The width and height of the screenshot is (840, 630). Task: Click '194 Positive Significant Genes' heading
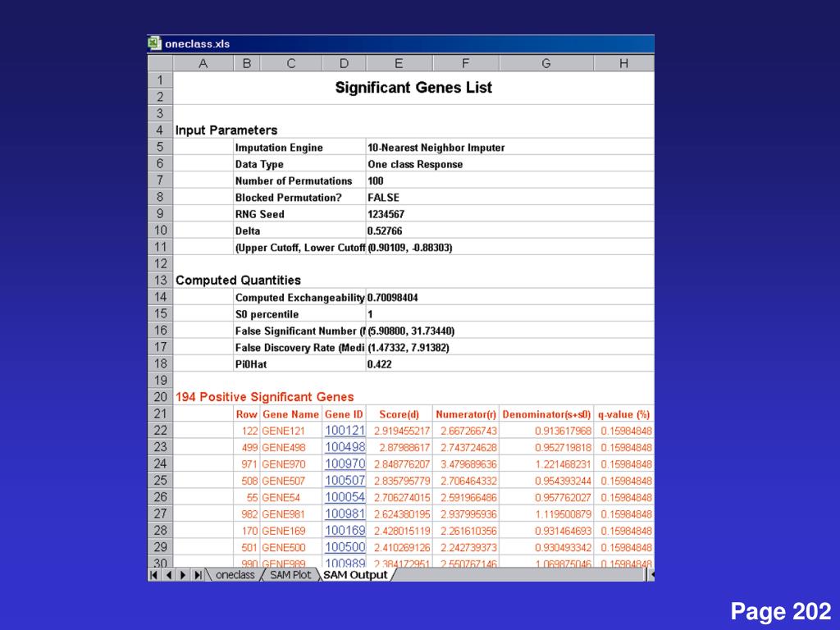coord(265,397)
